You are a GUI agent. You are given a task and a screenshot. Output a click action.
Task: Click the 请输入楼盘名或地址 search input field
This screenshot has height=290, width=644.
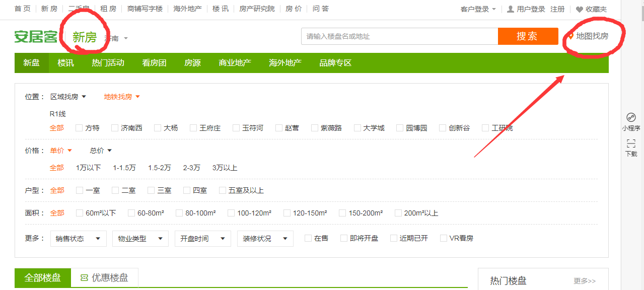400,36
